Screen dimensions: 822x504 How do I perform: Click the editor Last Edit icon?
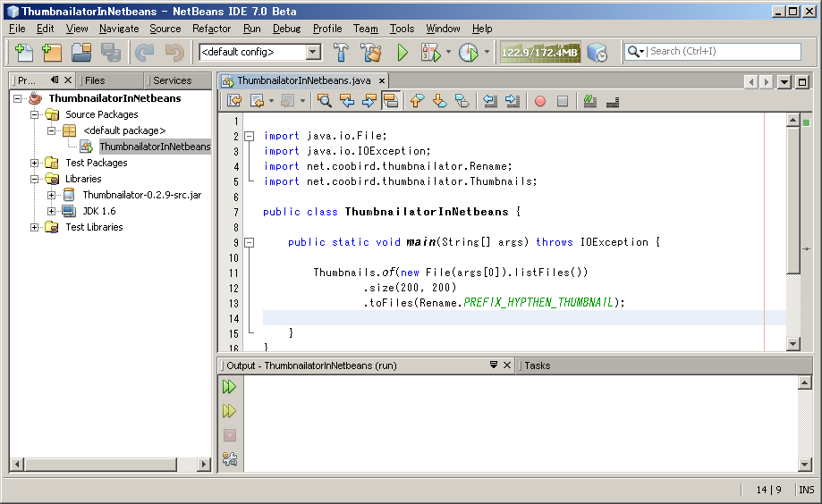[234, 101]
